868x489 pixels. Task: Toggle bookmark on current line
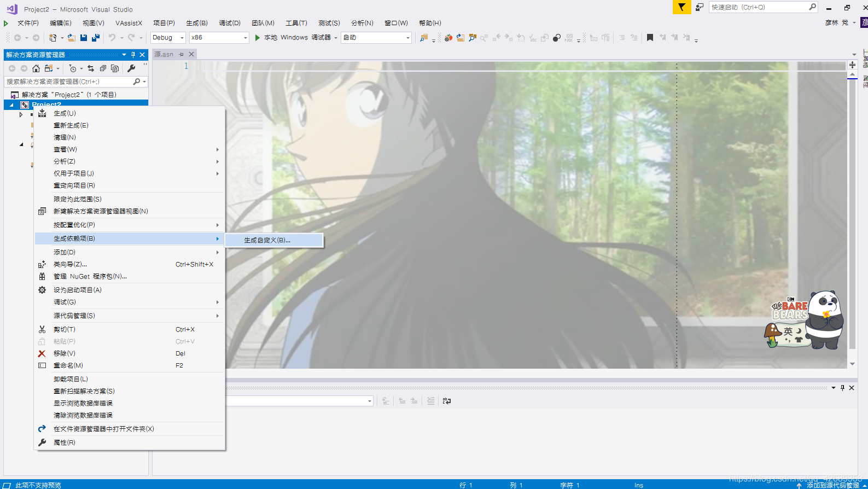(x=650, y=38)
